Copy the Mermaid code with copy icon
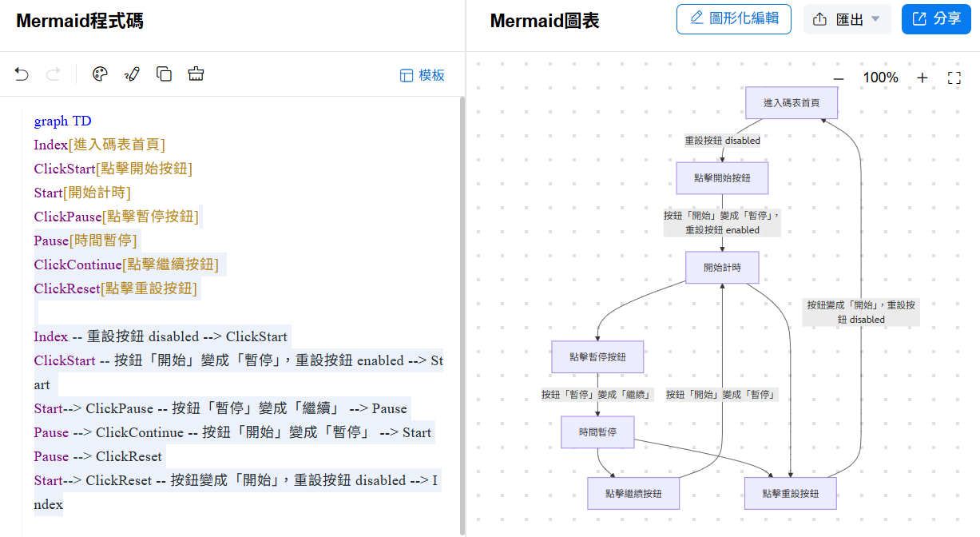Screen dimensions: 980x537 point(164,74)
